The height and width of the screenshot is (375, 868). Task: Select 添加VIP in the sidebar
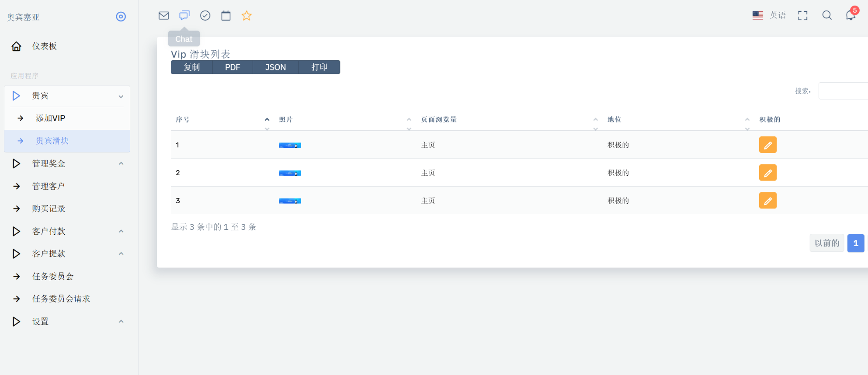[x=50, y=118]
